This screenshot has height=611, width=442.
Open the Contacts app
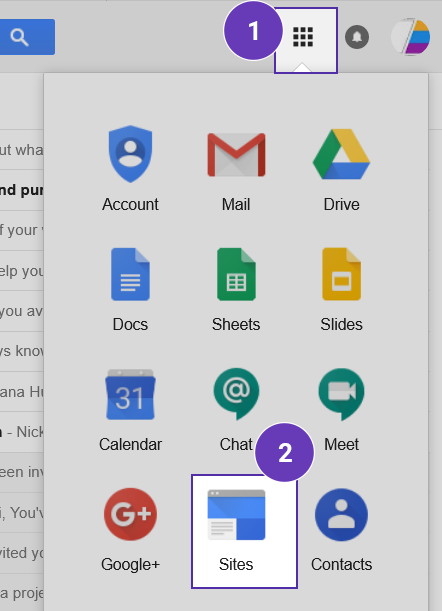point(341,530)
